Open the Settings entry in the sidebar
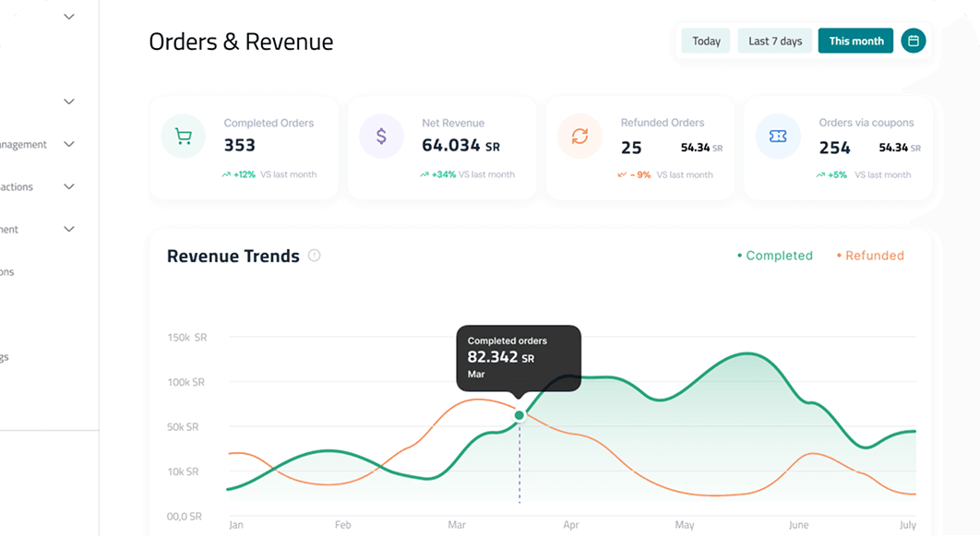980x537 pixels. 7,356
